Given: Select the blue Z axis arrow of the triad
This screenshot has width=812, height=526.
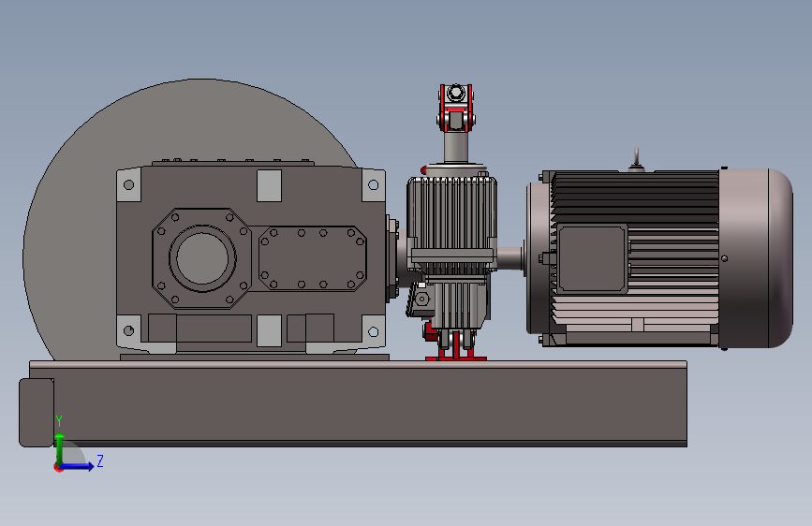Looking at the screenshot, I should (78, 466).
